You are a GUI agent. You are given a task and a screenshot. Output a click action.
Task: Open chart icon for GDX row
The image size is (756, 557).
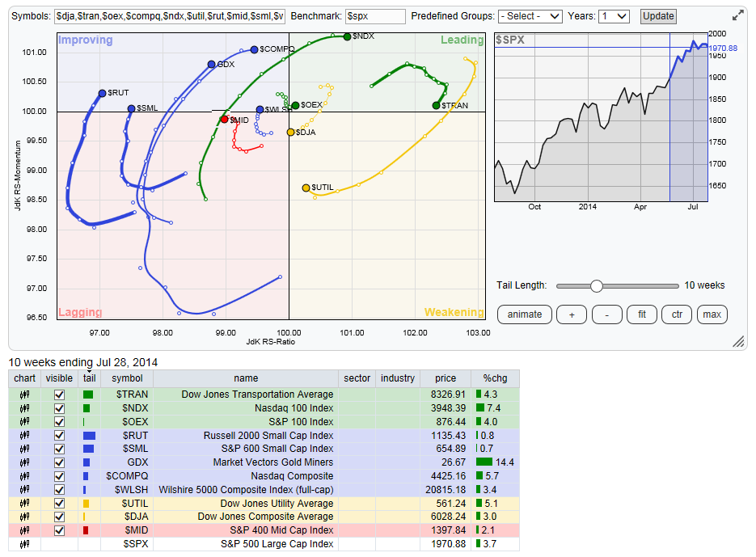click(24, 462)
